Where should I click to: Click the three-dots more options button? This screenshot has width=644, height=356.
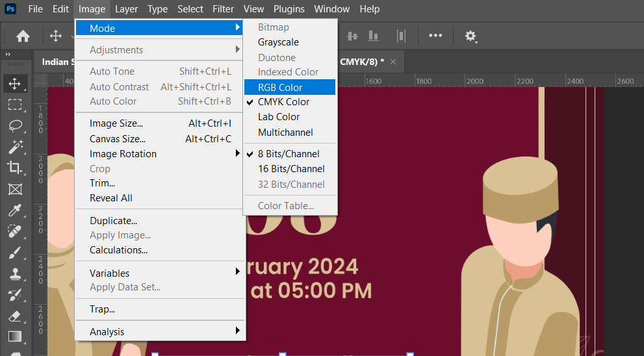pos(435,36)
